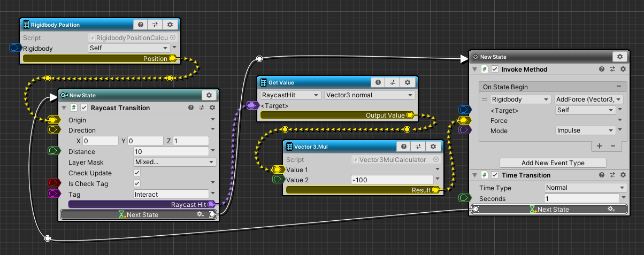
Task: Click the Is Check Tag input slot
Action: click(x=54, y=183)
